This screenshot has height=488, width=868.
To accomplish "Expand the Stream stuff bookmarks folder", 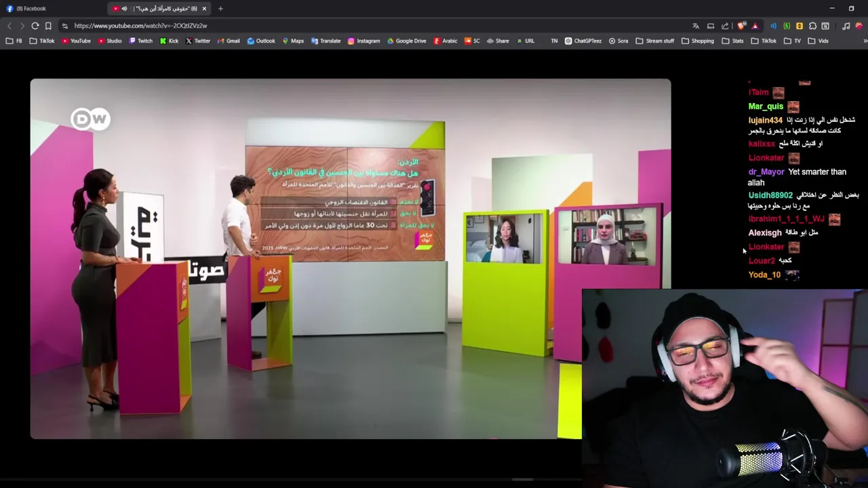I will click(x=655, y=41).
